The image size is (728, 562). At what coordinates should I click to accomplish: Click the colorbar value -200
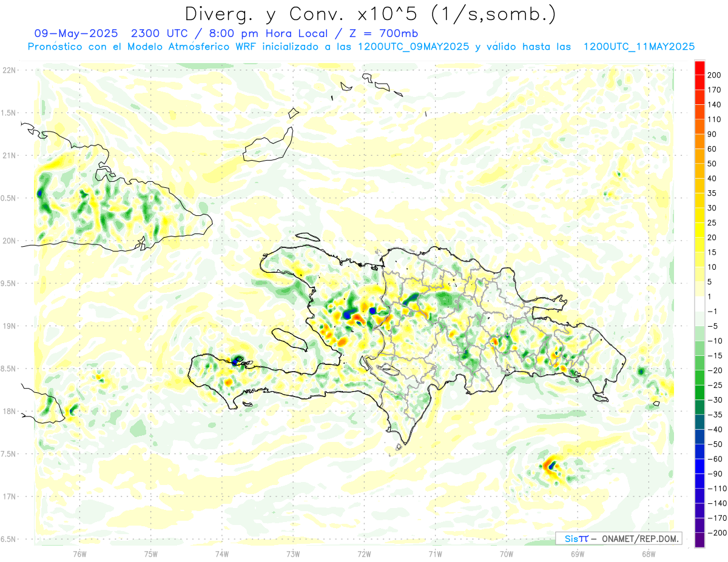[x=717, y=533]
